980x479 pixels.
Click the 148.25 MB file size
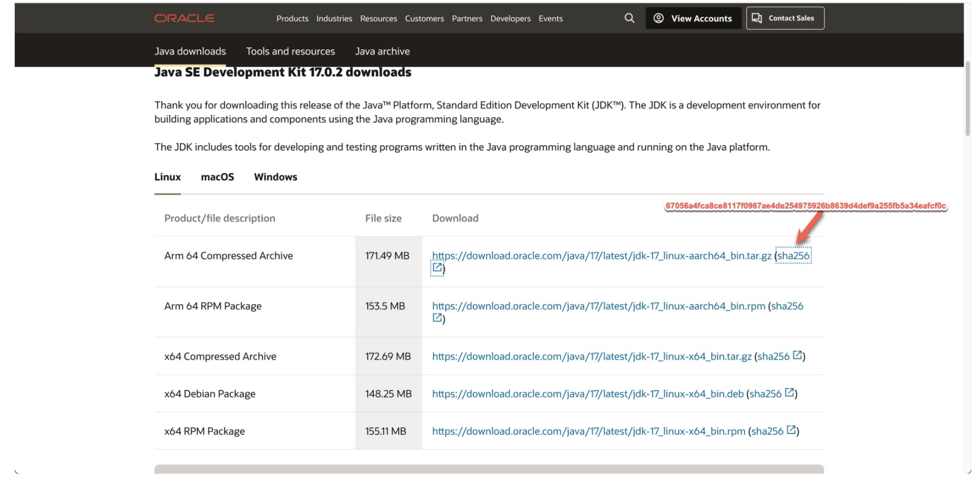[388, 394]
